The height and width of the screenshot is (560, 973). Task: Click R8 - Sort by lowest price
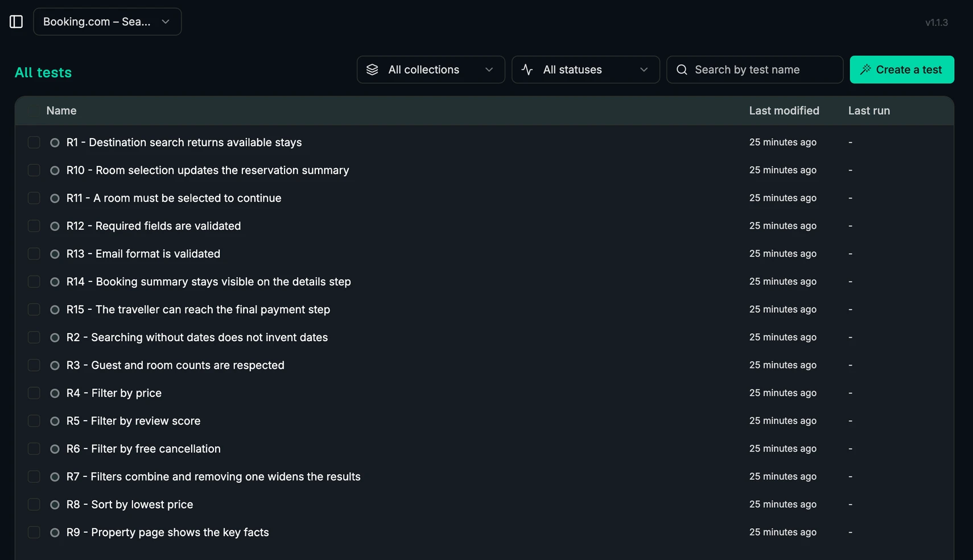click(130, 504)
